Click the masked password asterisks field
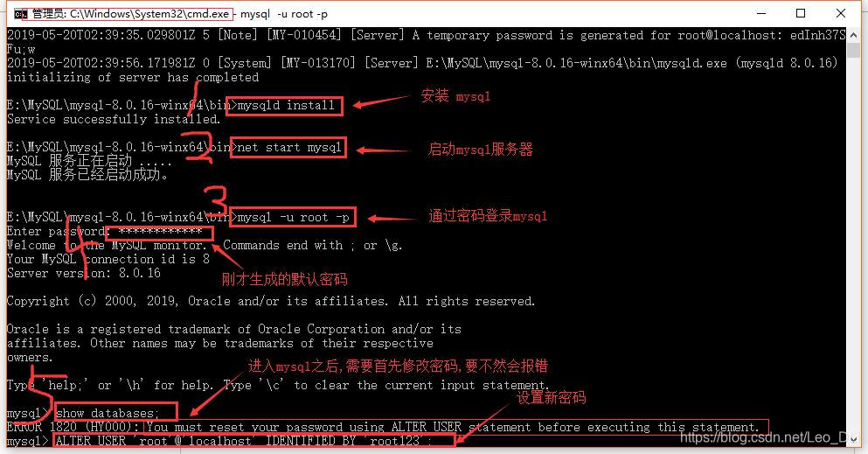This screenshot has height=454, width=868. click(160, 232)
